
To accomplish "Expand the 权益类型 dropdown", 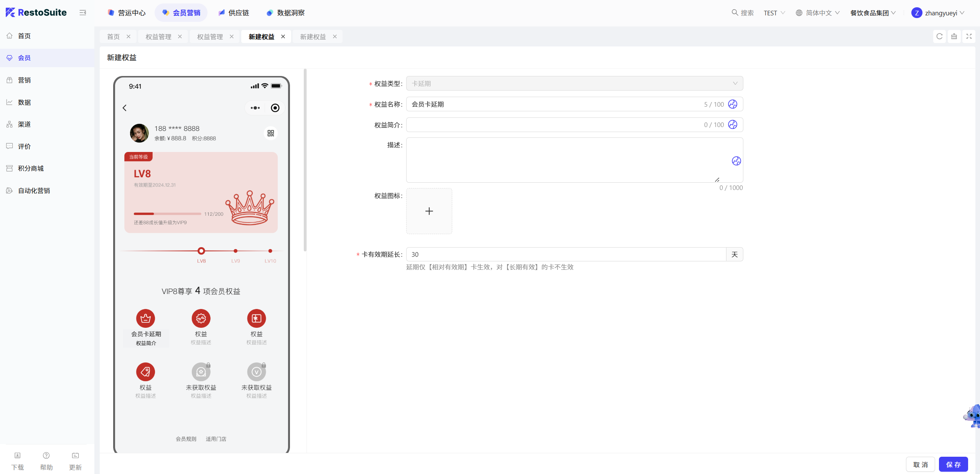I will point(574,83).
